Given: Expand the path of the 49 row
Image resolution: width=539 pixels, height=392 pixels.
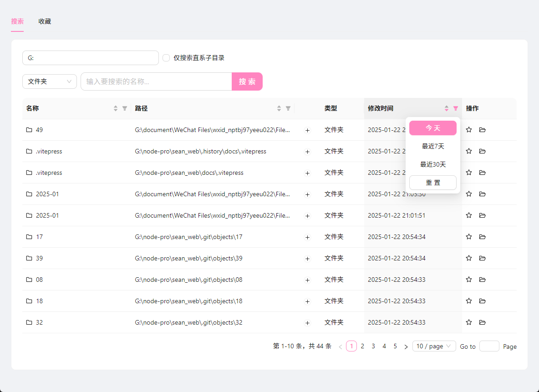Looking at the screenshot, I should click(307, 130).
